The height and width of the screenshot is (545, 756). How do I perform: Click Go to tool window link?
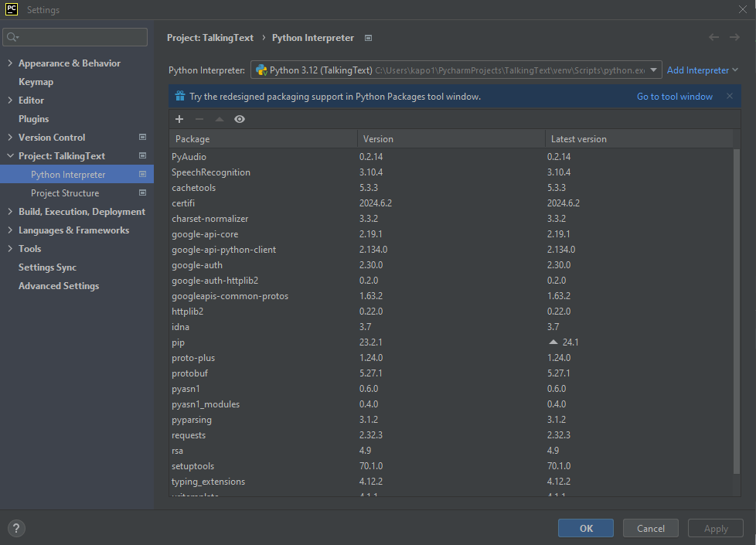click(675, 97)
